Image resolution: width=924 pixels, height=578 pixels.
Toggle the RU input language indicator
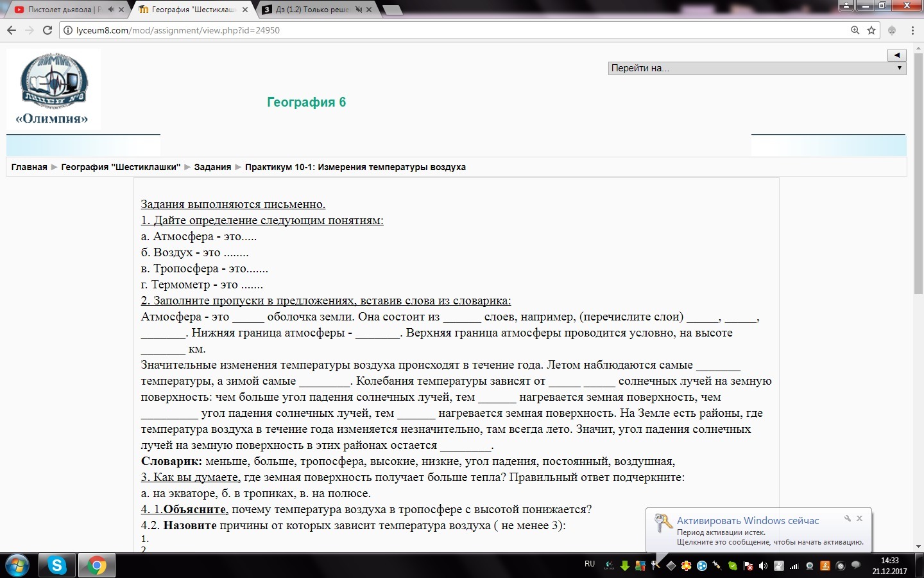coord(590,564)
